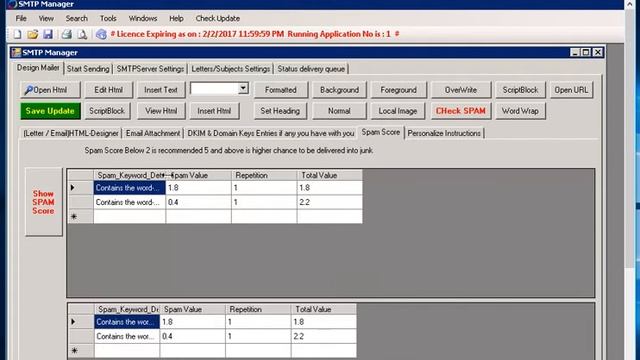Click the Open Html button
The image size is (640, 360).
[50, 90]
